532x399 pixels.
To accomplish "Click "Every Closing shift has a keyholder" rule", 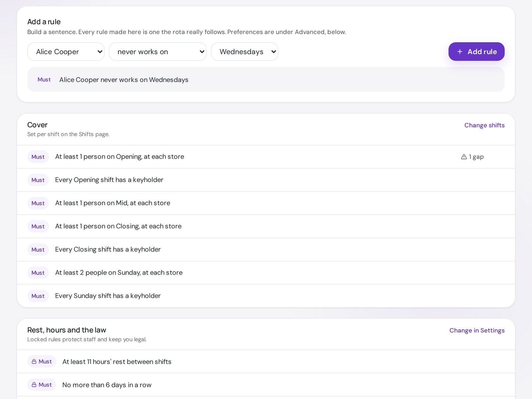I will coord(108,249).
